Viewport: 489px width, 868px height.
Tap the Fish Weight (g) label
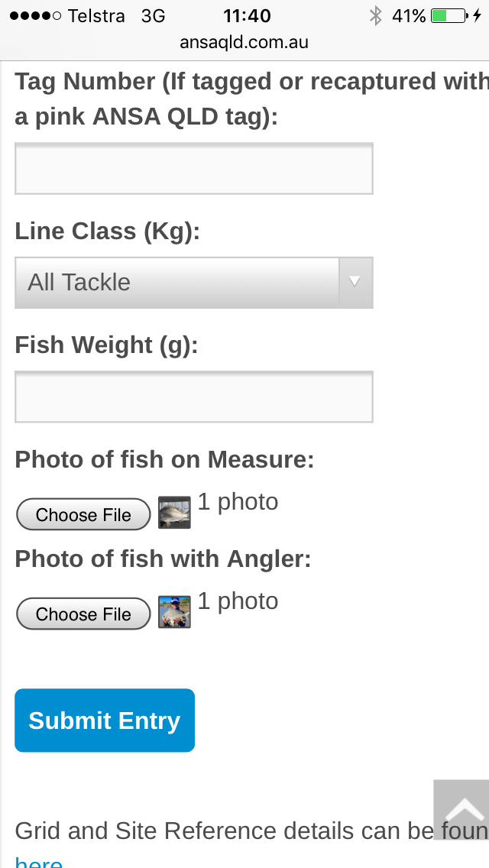pyautogui.click(x=106, y=345)
